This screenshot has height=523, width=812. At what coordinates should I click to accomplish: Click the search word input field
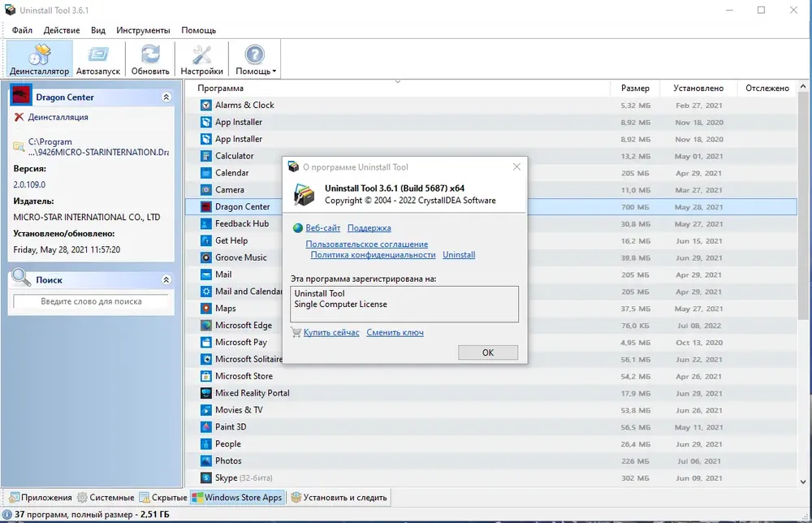pos(91,301)
